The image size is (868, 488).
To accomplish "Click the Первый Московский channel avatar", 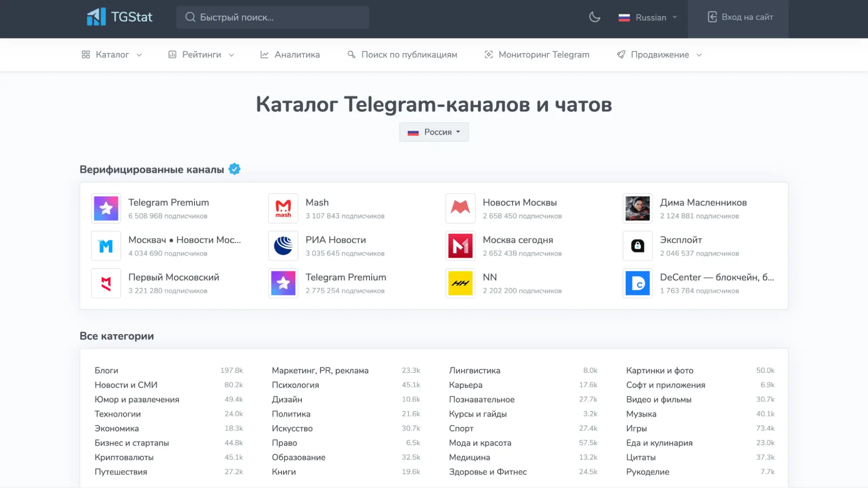I will coord(106,283).
